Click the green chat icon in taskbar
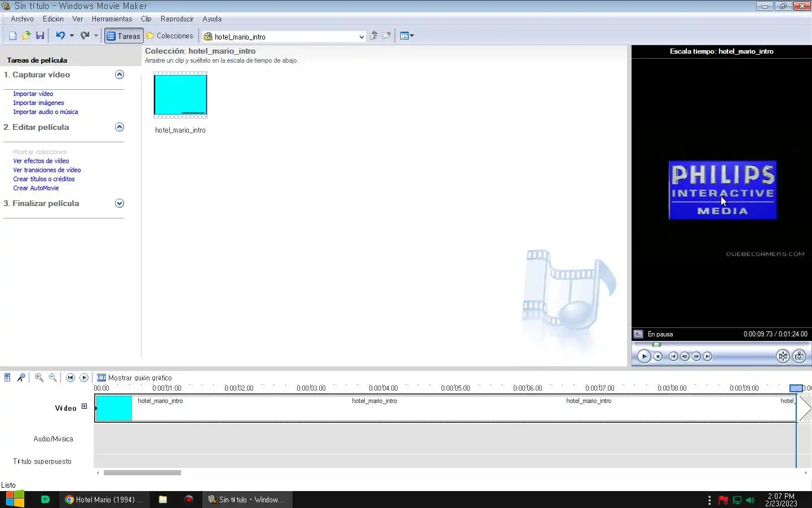 click(46, 500)
